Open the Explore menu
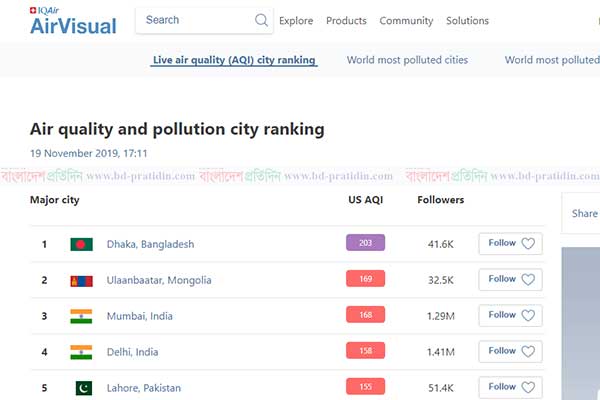600x400 pixels. tap(296, 21)
